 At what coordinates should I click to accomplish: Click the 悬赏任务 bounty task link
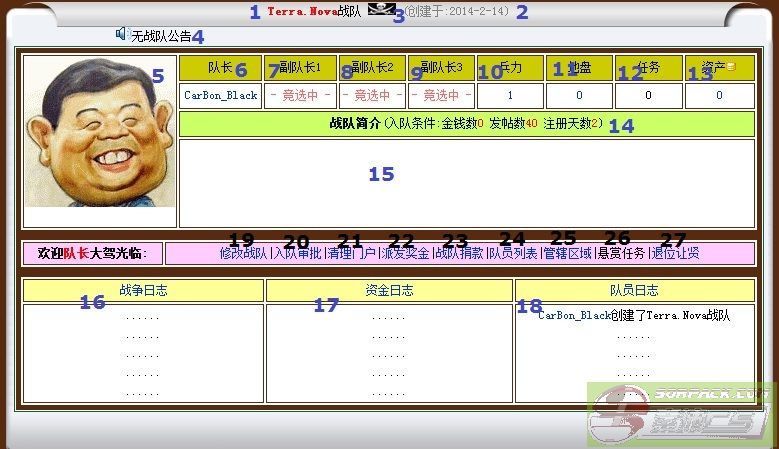point(621,254)
